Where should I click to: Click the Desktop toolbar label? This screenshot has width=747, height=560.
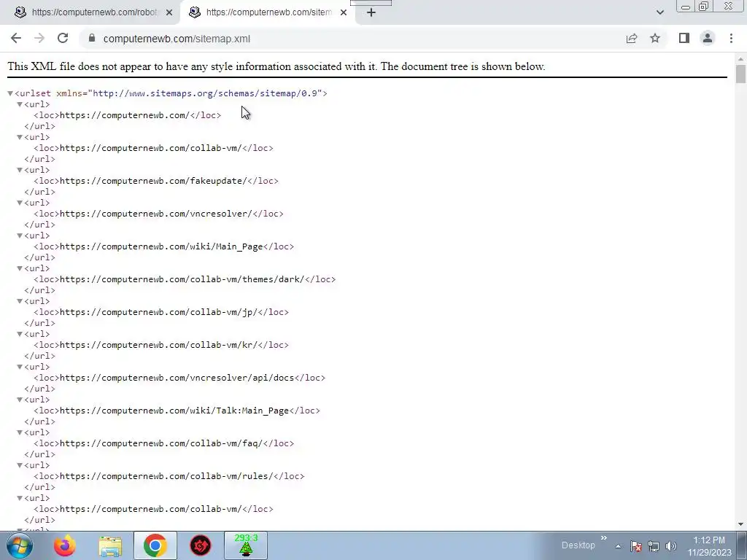tap(578, 545)
